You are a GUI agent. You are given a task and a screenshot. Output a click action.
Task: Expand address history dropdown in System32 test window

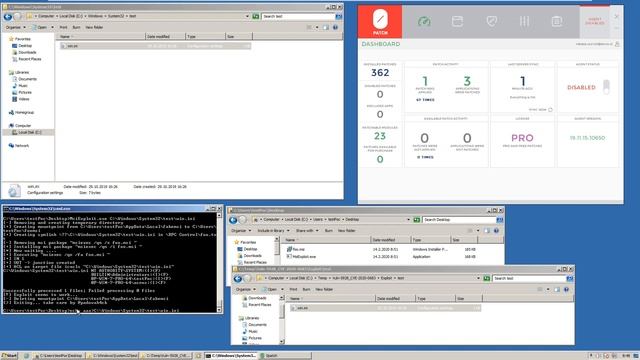point(247,16)
